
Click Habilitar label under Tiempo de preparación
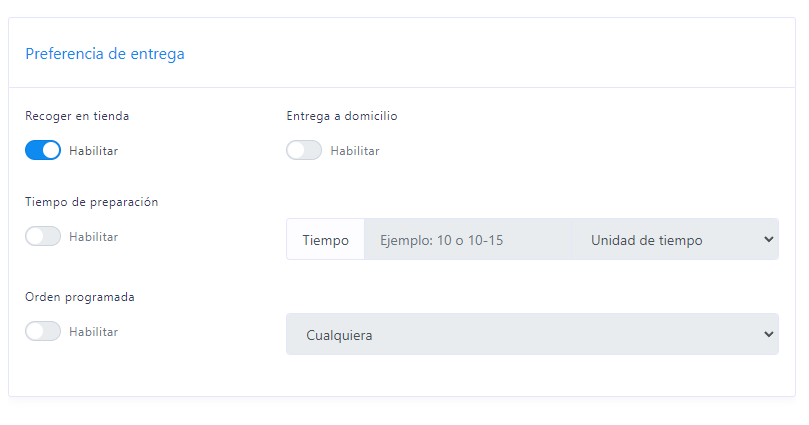tap(93, 237)
